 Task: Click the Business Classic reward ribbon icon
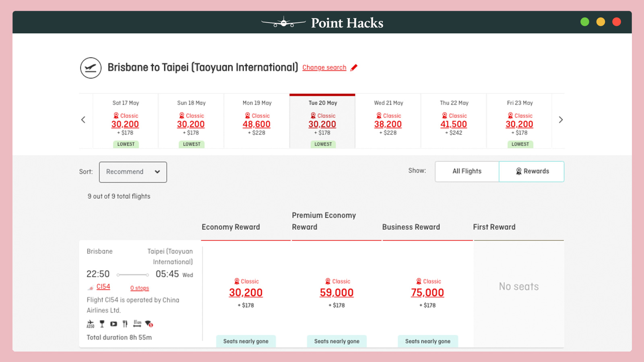tap(419, 282)
